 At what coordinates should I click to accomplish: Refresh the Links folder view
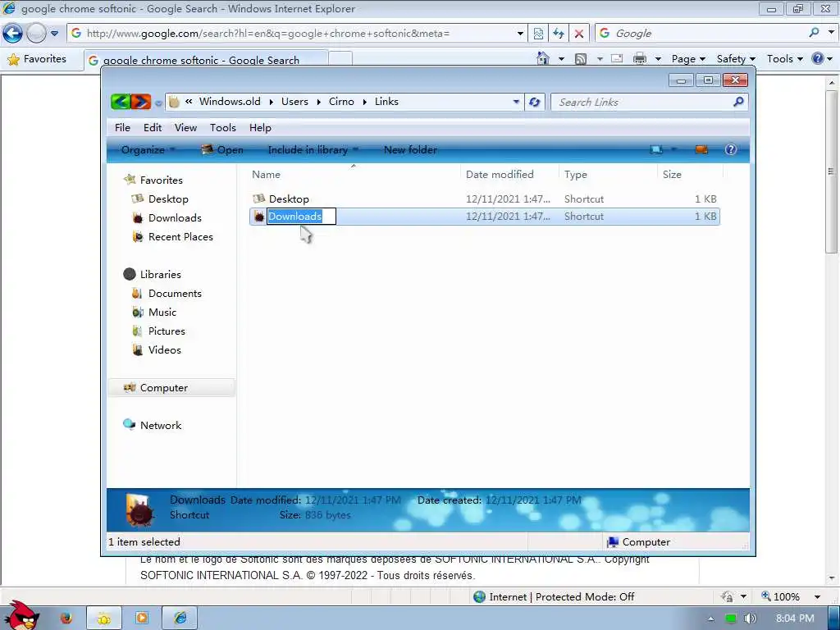tap(534, 102)
